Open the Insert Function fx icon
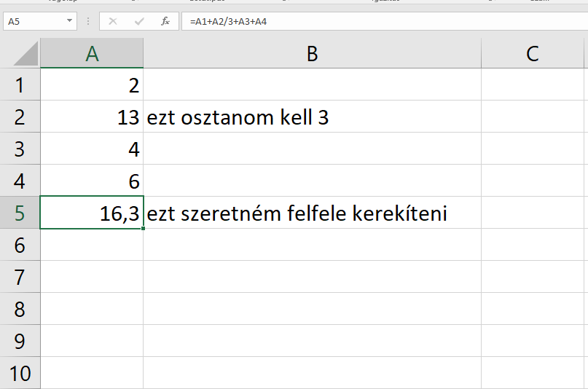This screenshot has height=389, width=588. pyautogui.click(x=165, y=21)
